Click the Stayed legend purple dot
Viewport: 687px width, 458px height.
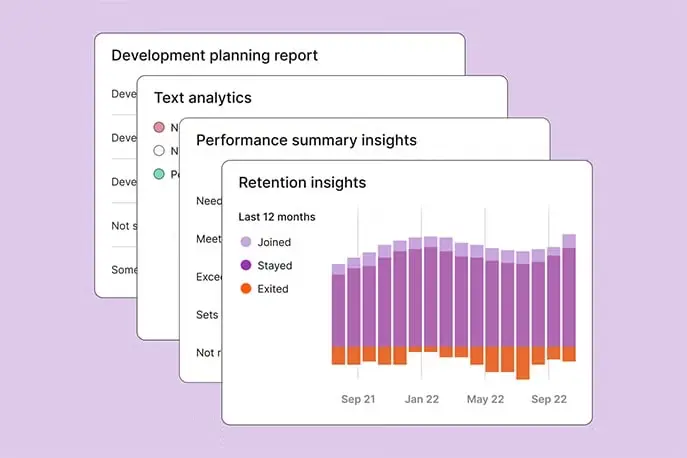coord(246,266)
